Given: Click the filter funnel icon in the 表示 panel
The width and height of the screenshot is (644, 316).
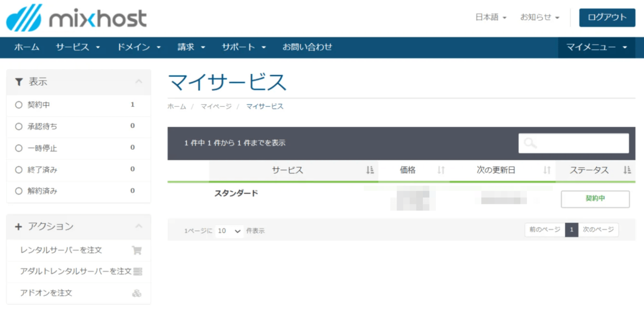Looking at the screenshot, I should coord(19,82).
